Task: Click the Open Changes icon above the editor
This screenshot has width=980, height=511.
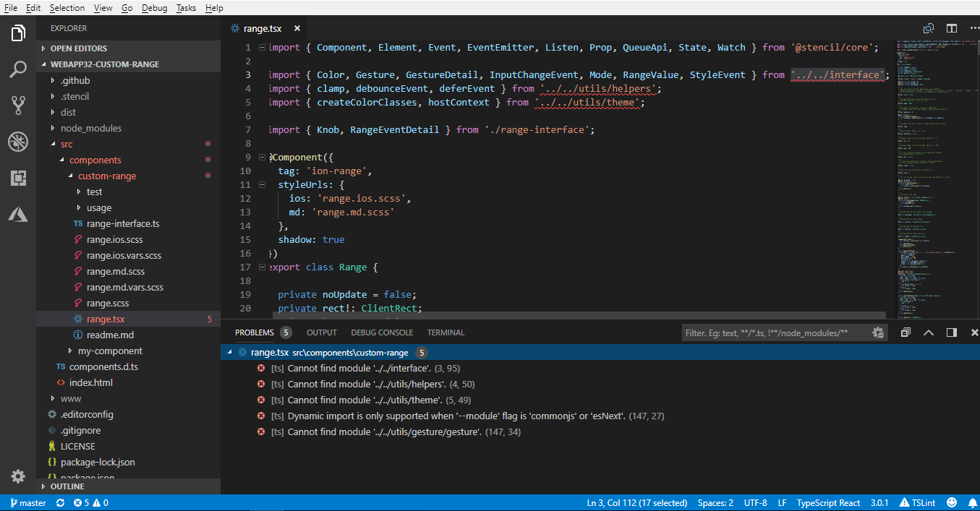Action: click(929, 29)
